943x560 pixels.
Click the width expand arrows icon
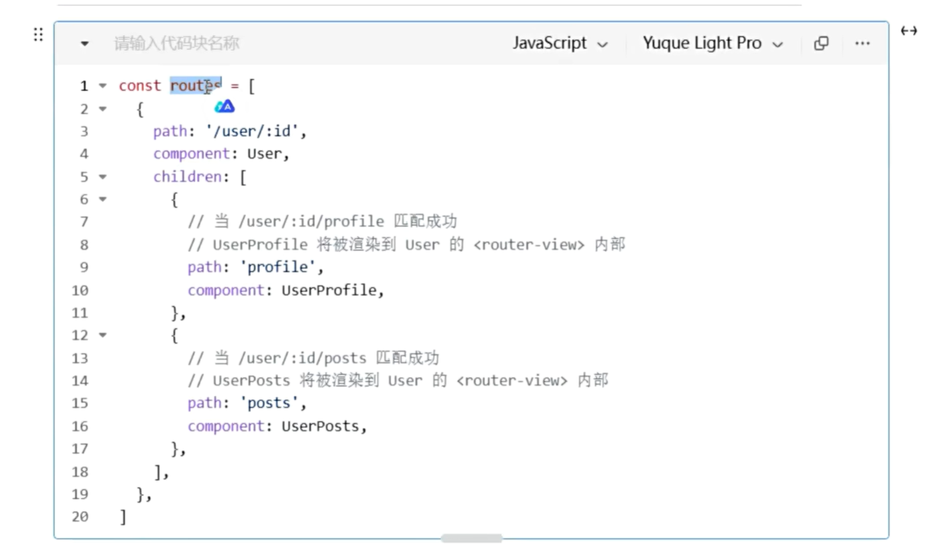point(909,31)
